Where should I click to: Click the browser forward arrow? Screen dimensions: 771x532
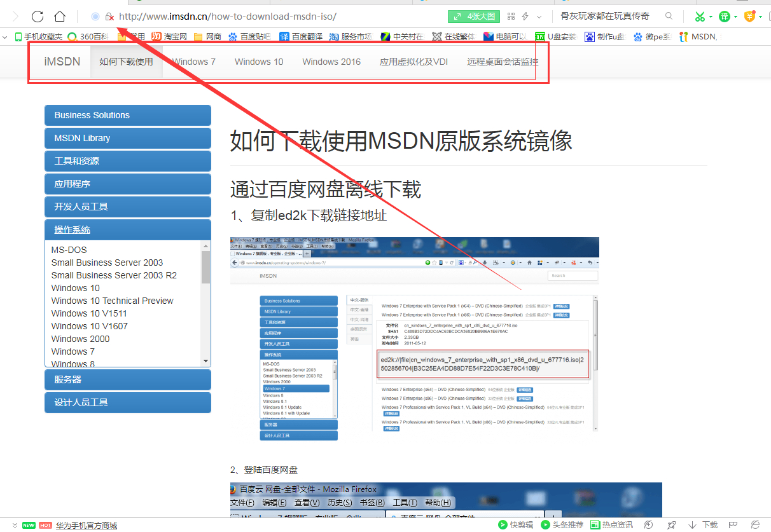(x=16, y=17)
